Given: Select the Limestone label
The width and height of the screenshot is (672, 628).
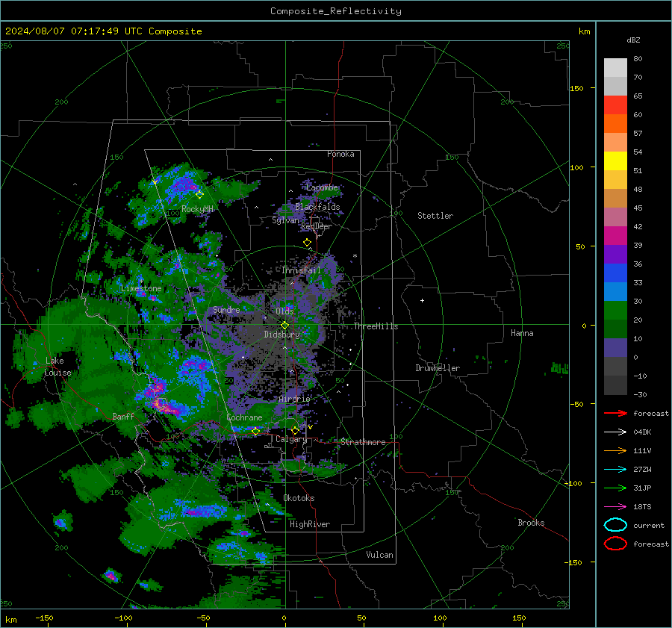Looking at the screenshot, I should (141, 288).
